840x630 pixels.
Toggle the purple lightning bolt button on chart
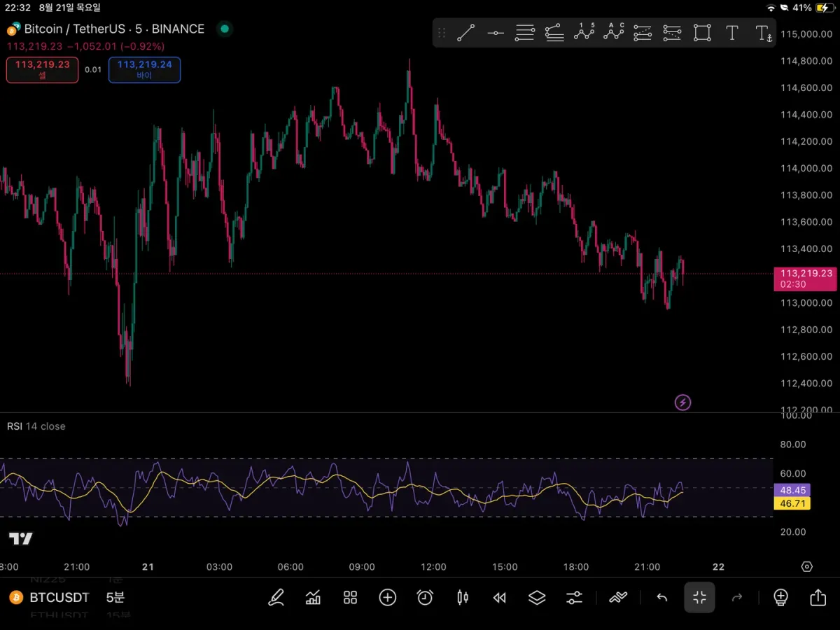coord(682,402)
